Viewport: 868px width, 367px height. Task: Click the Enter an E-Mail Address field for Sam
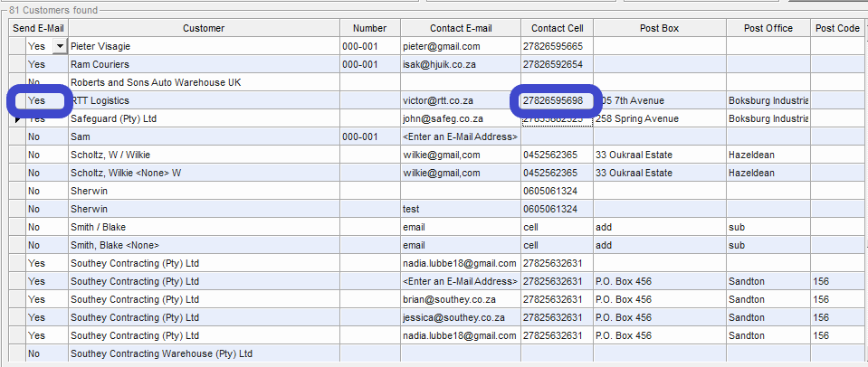[x=461, y=137]
